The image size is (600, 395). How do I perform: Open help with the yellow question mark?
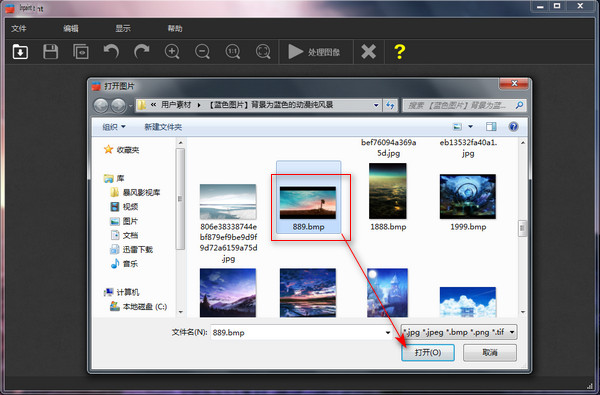(399, 51)
